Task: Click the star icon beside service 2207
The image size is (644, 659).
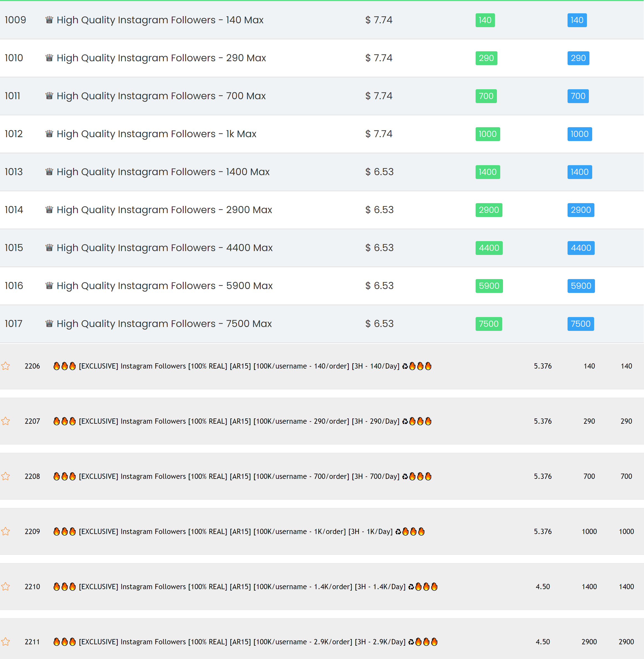Action: (6, 421)
